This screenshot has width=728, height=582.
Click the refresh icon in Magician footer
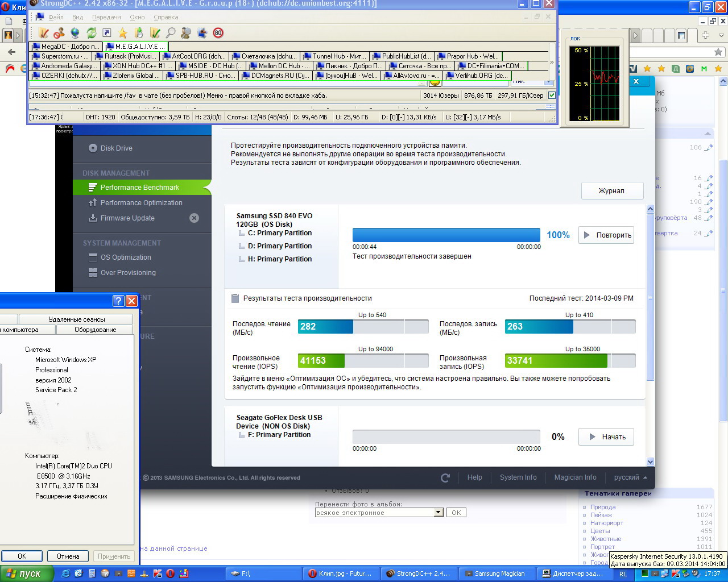pyautogui.click(x=445, y=477)
